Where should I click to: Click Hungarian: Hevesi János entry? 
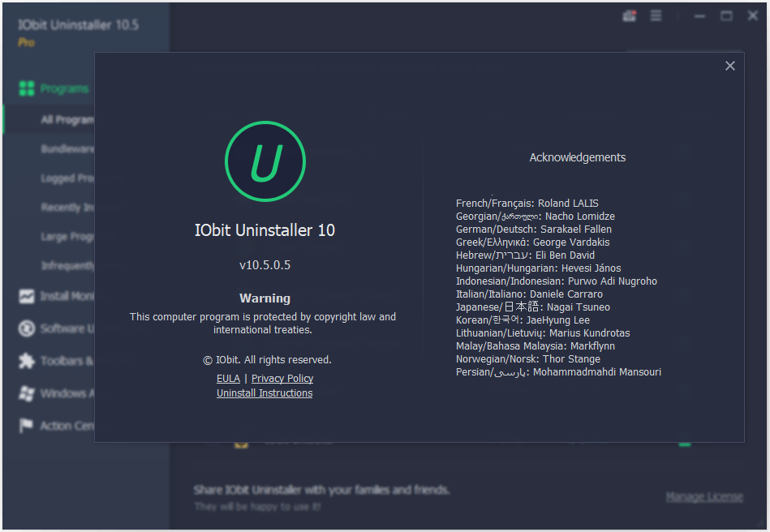[538, 268]
